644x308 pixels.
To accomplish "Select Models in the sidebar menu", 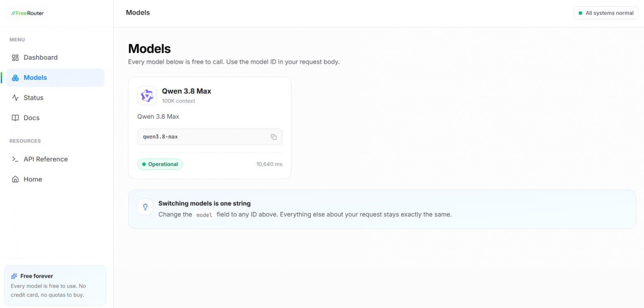I will point(55,78).
